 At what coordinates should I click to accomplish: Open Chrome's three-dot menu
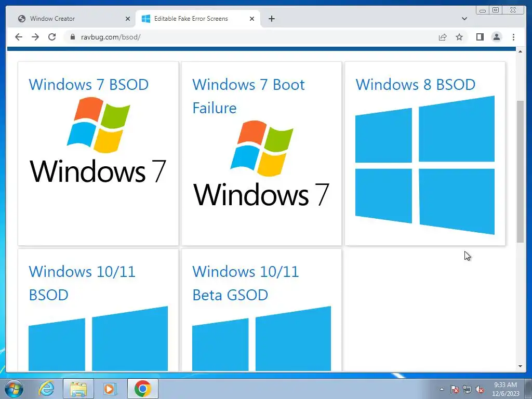(x=513, y=37)
